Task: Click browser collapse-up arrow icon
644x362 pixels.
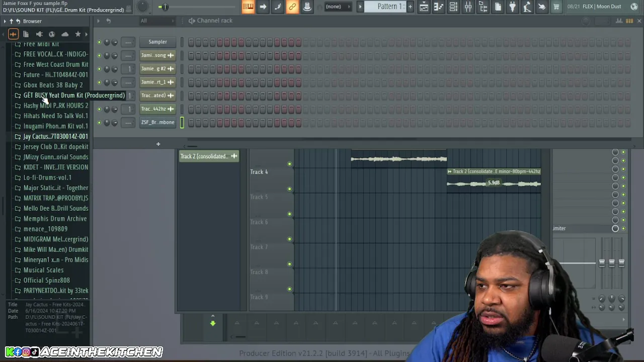Action: (11, 21)
